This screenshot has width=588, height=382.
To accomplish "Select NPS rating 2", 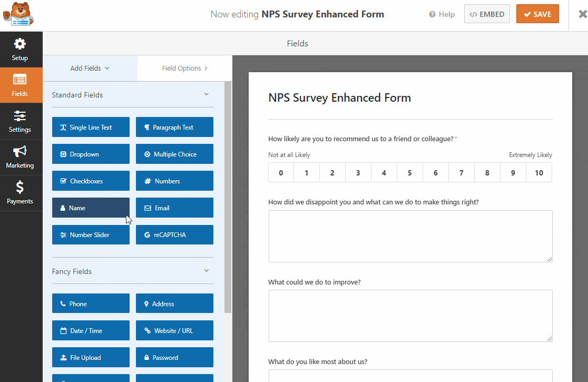I will 332,172.
